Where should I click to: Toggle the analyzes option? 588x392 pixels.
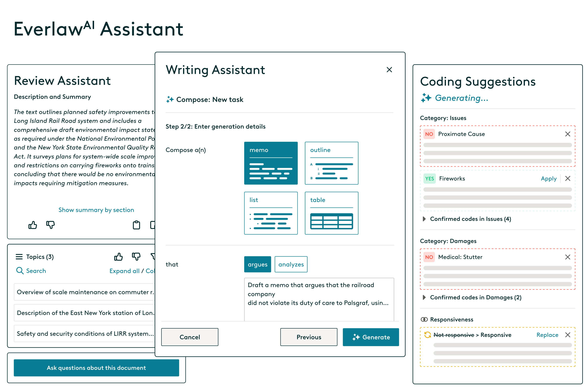[290, 264]
